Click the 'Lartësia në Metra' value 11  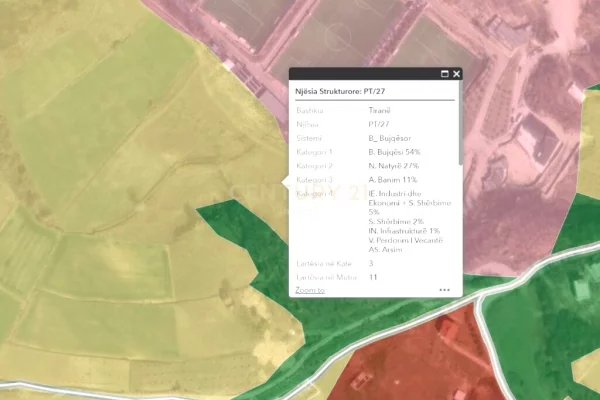click(x=373, y=276)
